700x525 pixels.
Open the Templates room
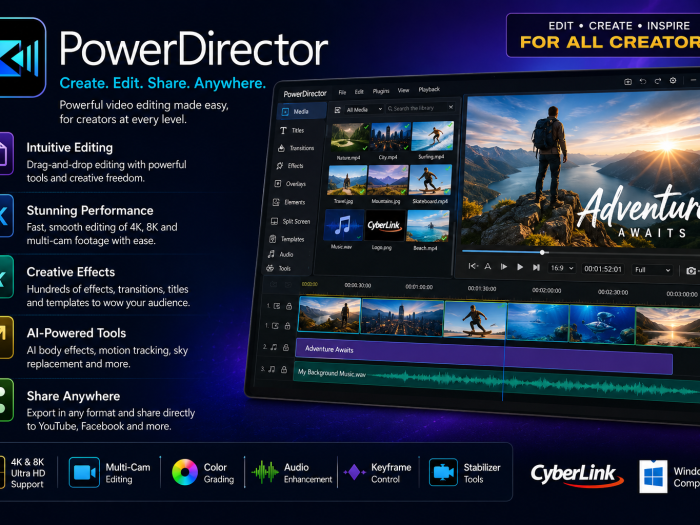(287, 239)
